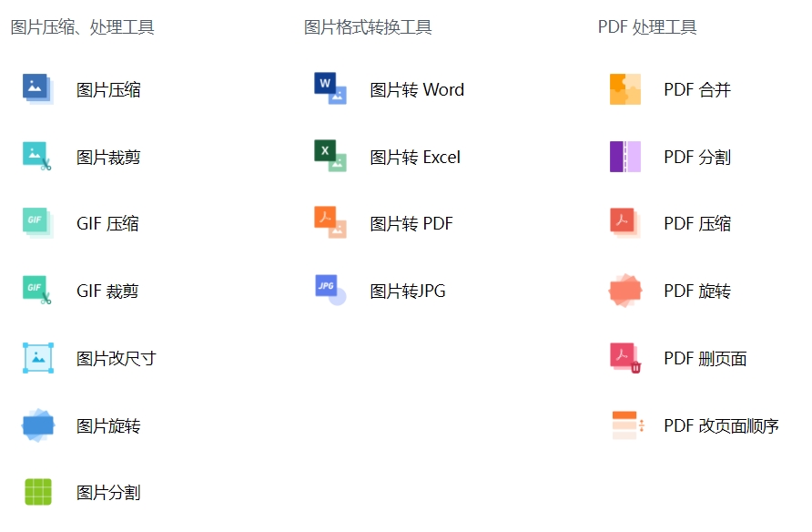Open the GIF 压缩 icon
This screenshot has height=532, width=812.
(x=37, y=223)
